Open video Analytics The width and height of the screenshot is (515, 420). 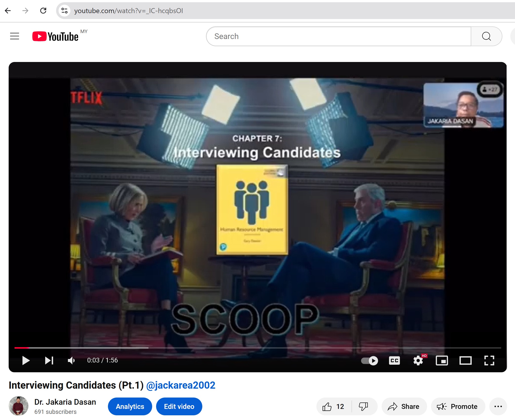[130, 406]
